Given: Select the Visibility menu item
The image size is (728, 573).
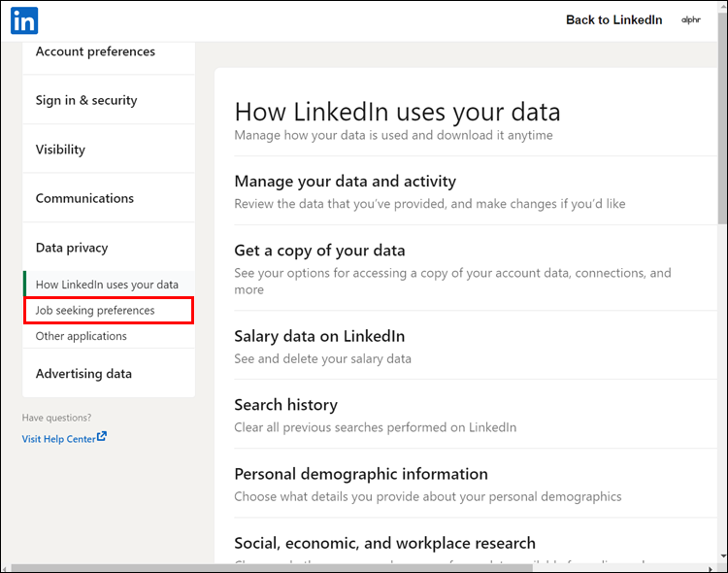Looking at the screenshot, I should [60, 150].
